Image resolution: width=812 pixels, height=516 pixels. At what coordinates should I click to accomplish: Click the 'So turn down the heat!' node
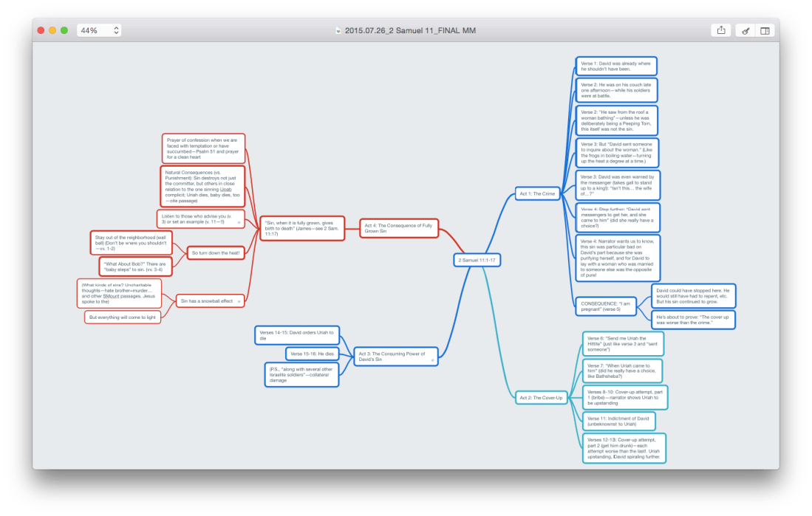(215, 253)
